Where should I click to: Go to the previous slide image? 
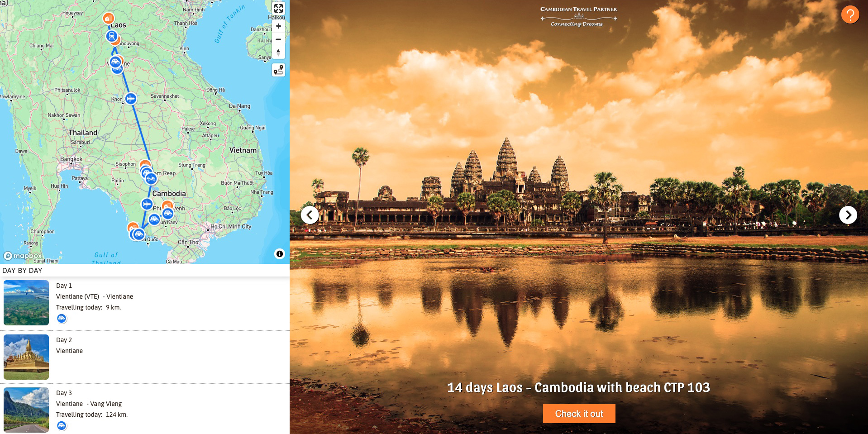click(x=310, y=215)
